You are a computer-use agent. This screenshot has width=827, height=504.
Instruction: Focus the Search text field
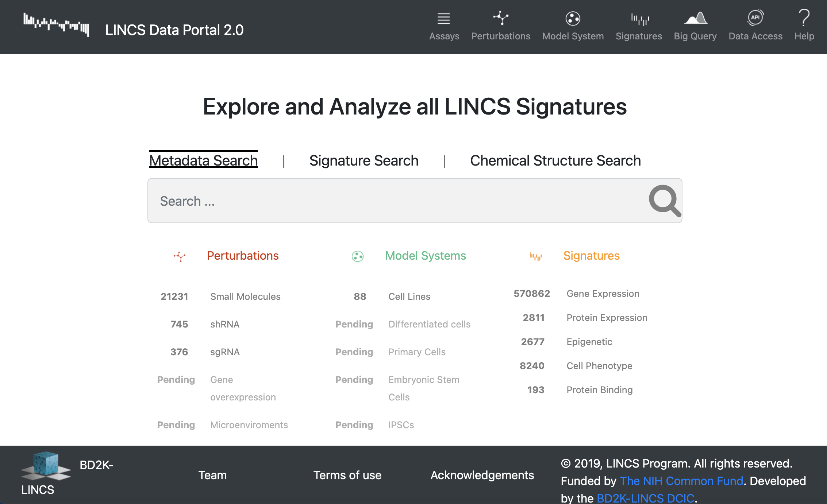pyautogui.click(x=415, y=201)
